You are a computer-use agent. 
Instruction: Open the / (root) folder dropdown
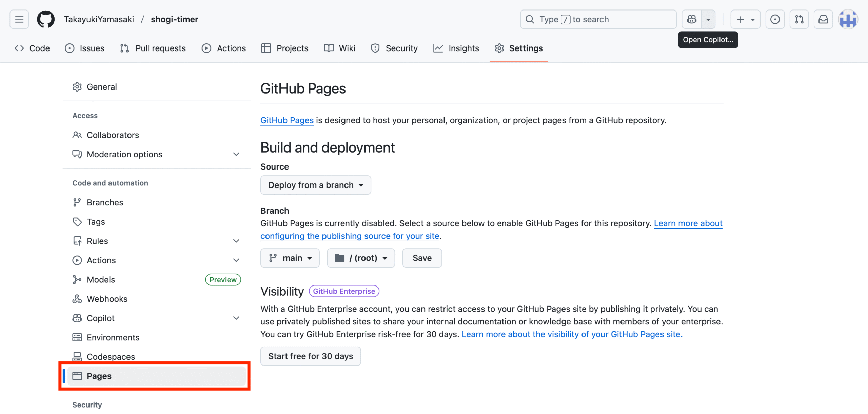(x=361, y=258)
